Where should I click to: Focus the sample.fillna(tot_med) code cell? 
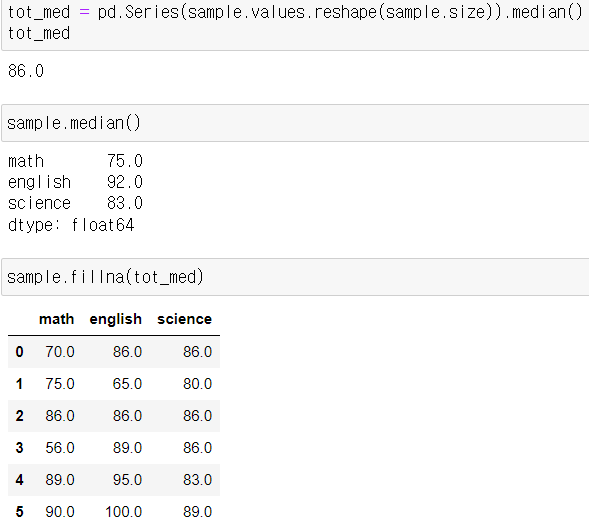pyautogui.click(x=295, y=277)
